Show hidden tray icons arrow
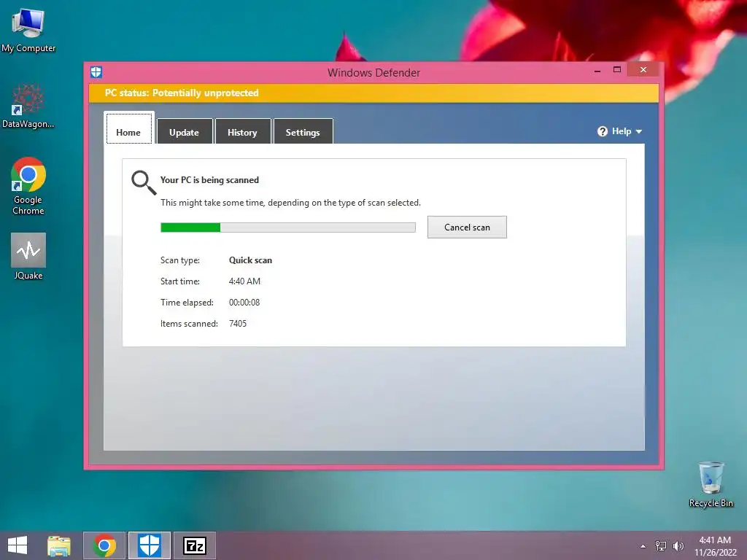This screenshot has width=747, height=560. point(643,546)
